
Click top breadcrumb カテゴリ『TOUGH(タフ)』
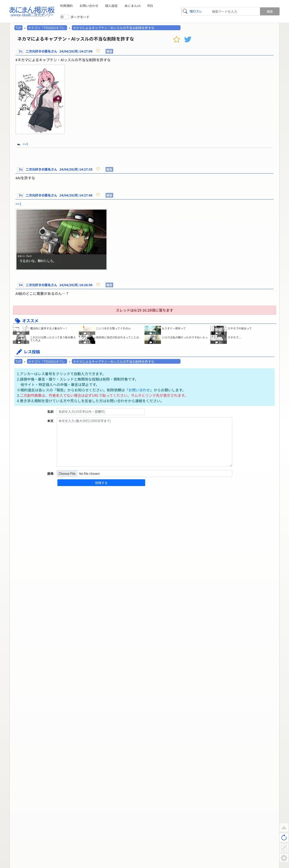click(x=47, y=28)
